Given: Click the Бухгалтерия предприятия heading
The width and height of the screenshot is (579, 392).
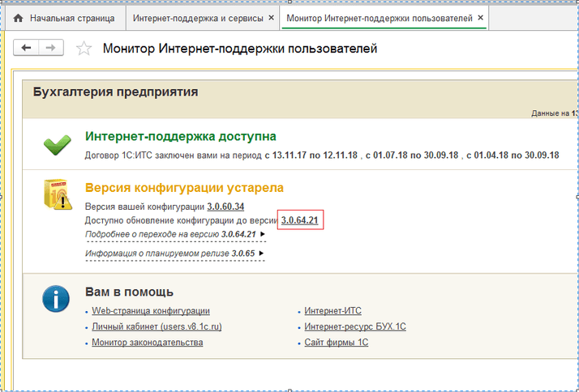Looking at the screenshot, I should click(x=116, y=92).
